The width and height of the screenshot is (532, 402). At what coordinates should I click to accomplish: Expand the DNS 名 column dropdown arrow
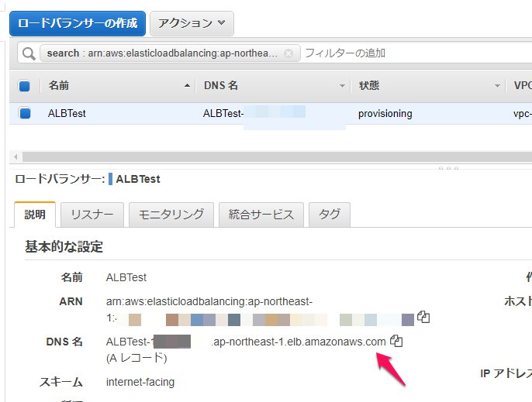[342, 85]
